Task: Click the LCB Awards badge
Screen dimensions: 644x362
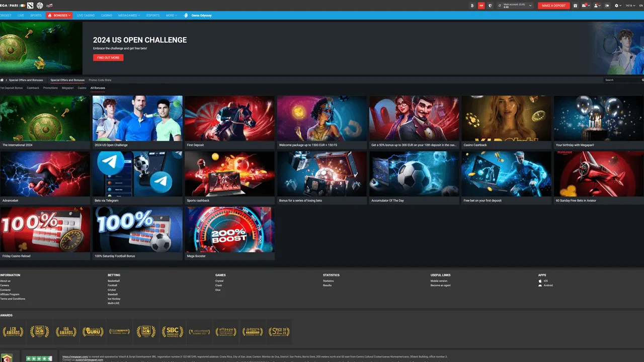Action: click(13, 332)
